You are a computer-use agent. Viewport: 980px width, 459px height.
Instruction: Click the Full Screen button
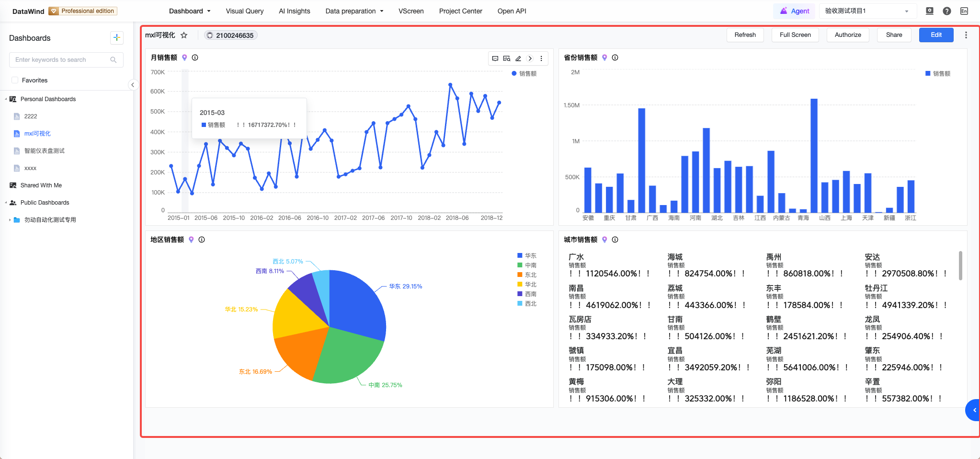[x=795, y=35]
